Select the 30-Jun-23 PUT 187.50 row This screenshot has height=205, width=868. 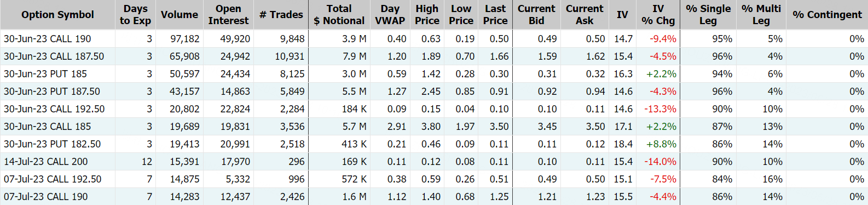[434, 91]
